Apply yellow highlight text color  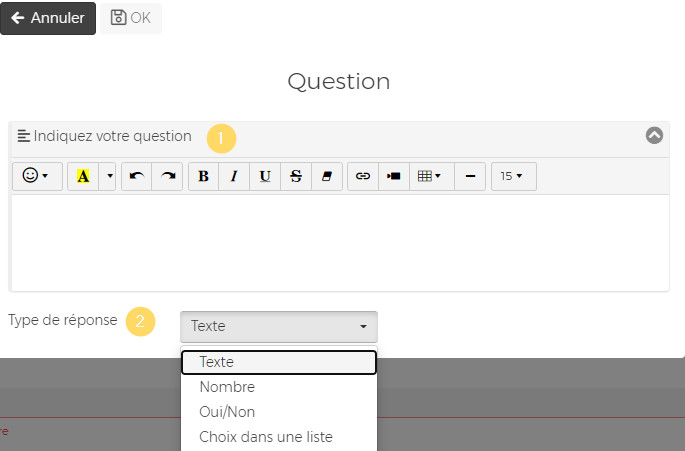(83, 176)
